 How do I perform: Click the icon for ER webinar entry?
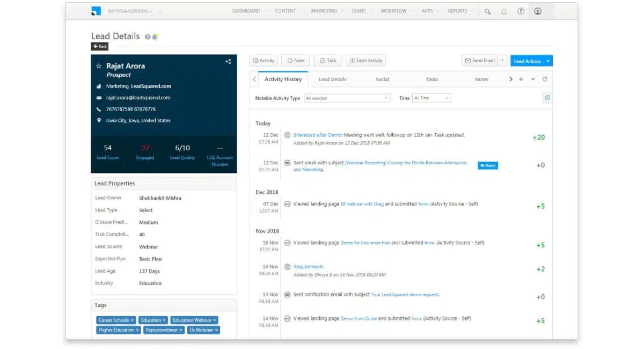pos(288,204)
